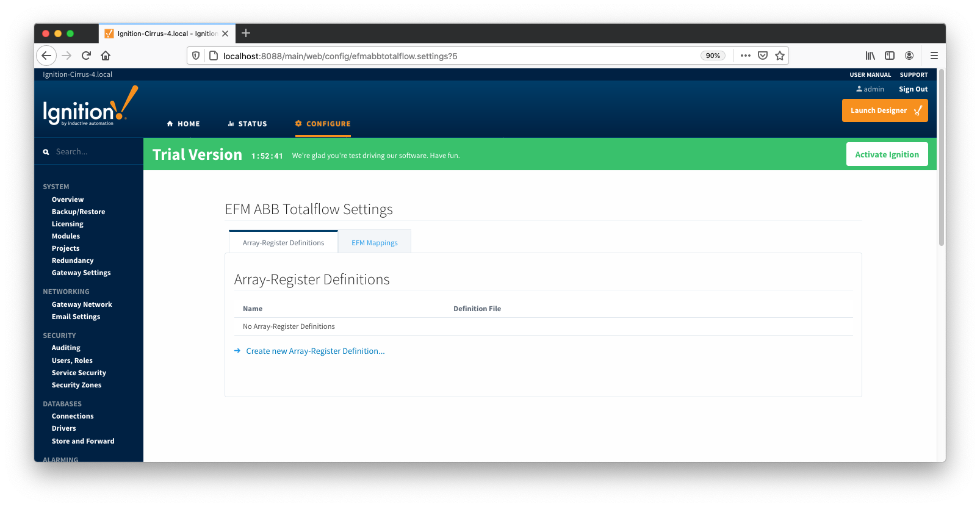
Task: Go back with browser back arrow
Action: pos(46,56)
